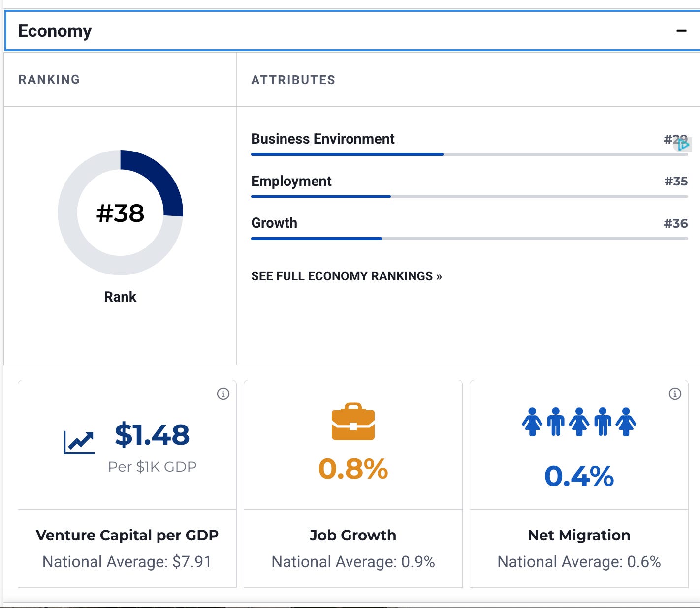Image resolution: width=700 pixels, height=608 pixels.
Task: Click the Venture Capital per GDP title
Action: click(x=127, y=535)
